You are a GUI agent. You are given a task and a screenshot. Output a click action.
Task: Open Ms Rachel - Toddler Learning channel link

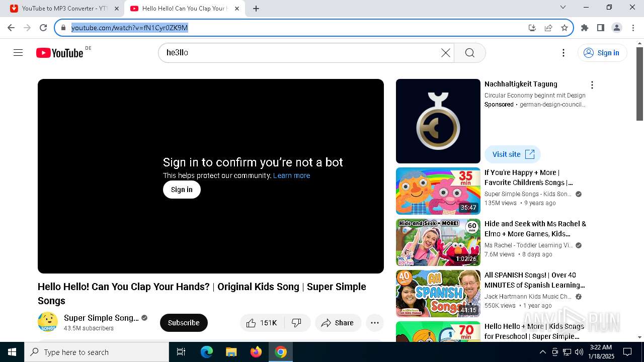(x=528, y=245)
